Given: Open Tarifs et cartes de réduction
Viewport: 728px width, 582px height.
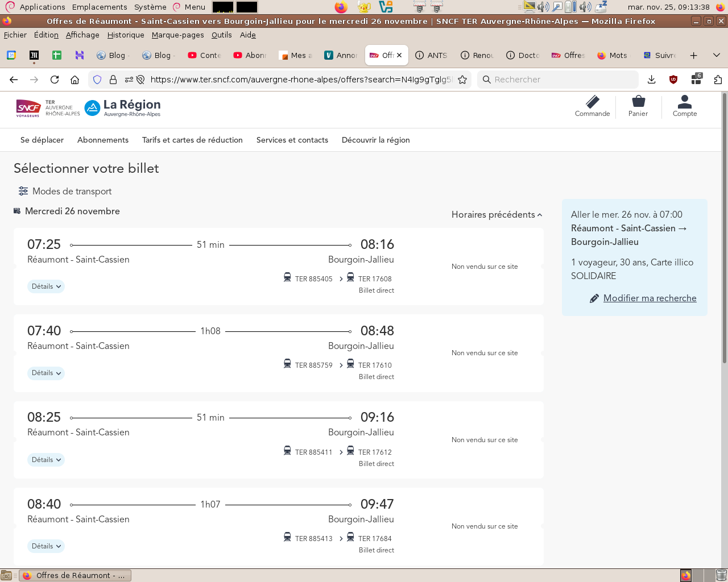Looking at the screenshot, I should (192, 140).
